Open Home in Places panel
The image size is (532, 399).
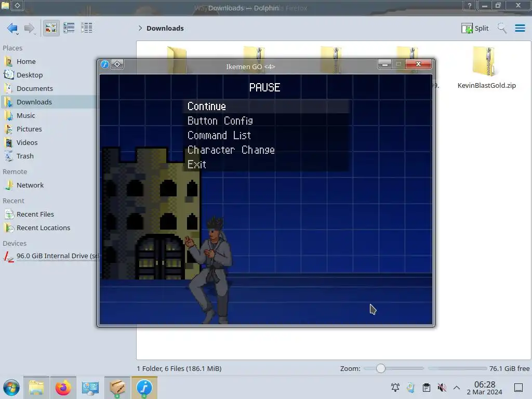click(x=26, y=61)
